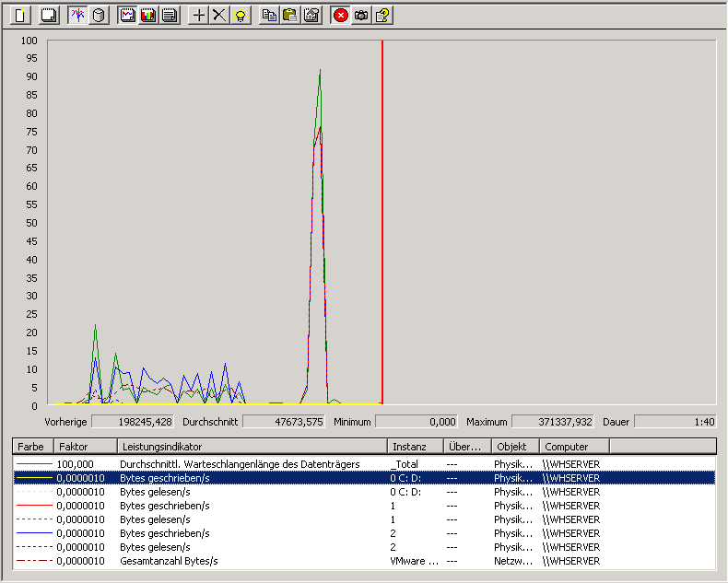Select View Log Data cylinder icon
728x583 pixels.
coord(98,16)
